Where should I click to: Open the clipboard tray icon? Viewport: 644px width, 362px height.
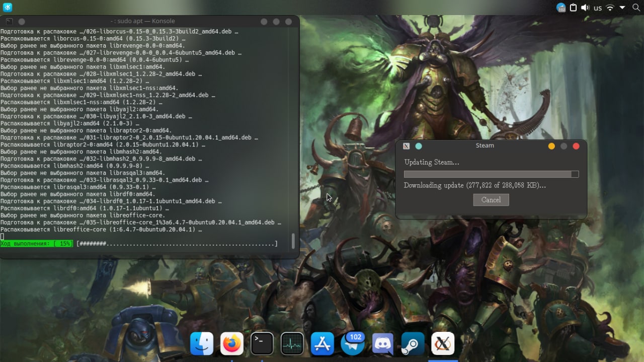tap(574, 8)
